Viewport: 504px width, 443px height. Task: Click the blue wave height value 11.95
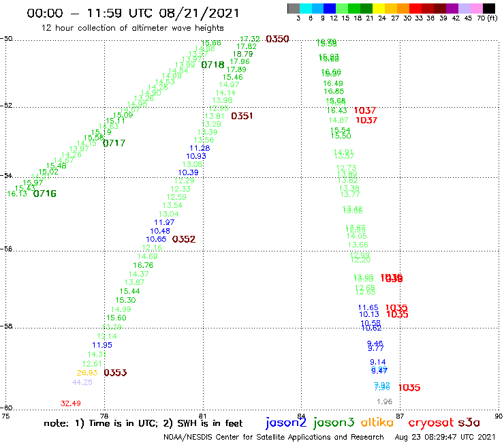[102, 345]
